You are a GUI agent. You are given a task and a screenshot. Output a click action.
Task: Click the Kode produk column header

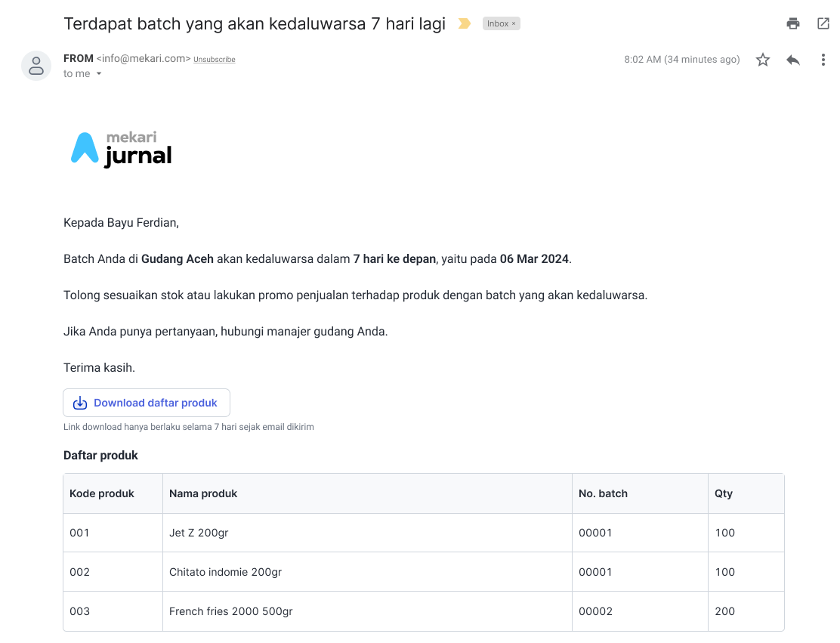(x=102, y=493)
